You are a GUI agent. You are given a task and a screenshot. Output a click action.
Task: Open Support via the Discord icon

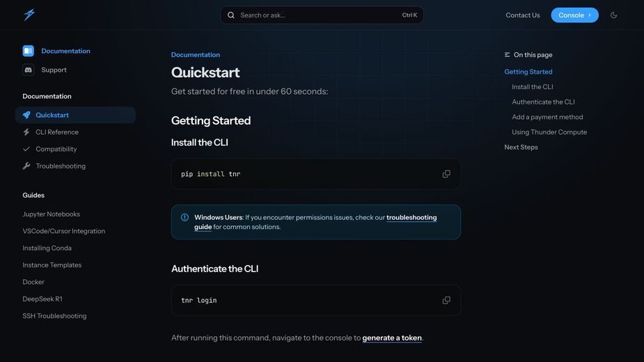29,70
